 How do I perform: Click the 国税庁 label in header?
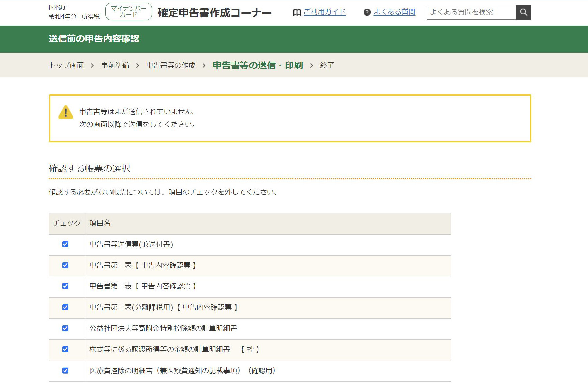click(58, 7)
